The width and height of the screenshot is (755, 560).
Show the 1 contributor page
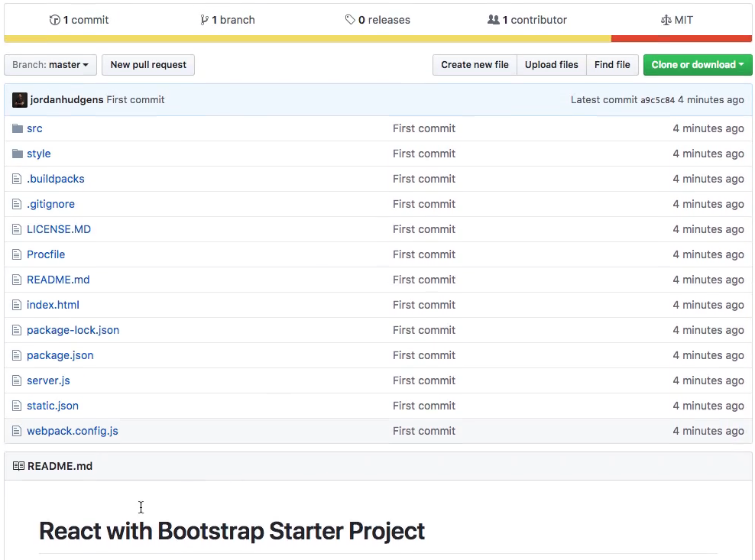527,20
